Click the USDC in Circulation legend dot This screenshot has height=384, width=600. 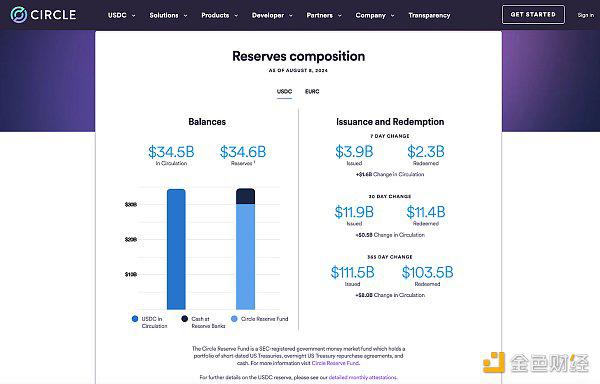point(135,319)
